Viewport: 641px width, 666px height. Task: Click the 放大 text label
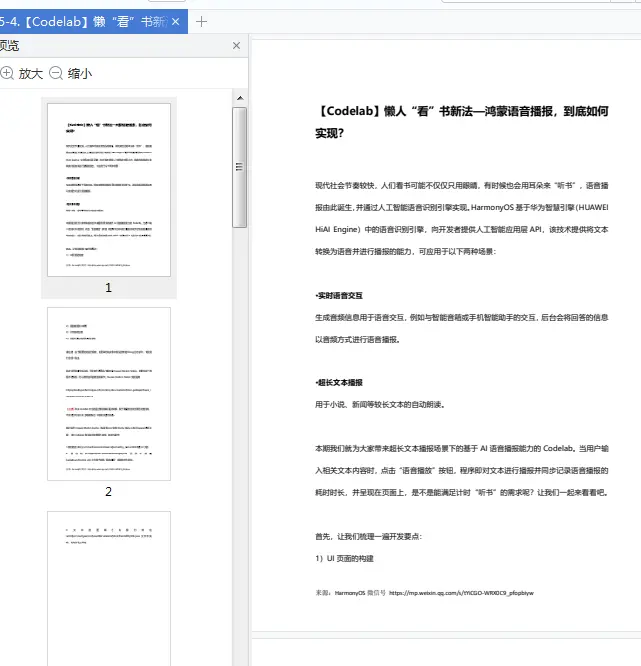[31, 73]
